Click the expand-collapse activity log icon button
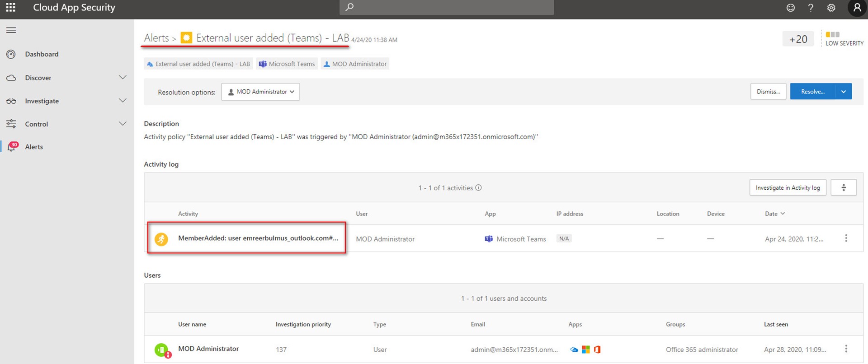 click(x=844, y=187)
